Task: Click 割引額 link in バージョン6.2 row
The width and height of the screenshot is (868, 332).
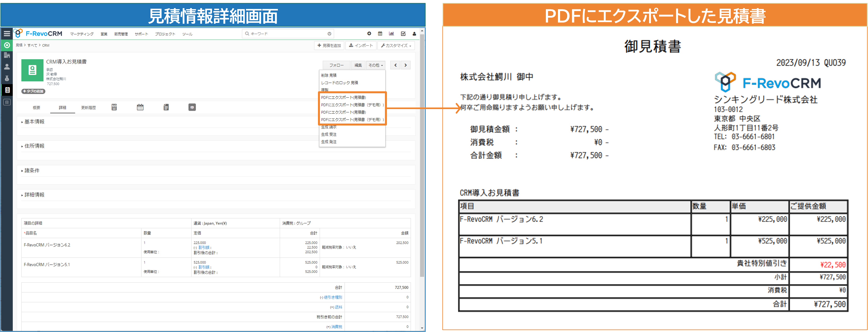Action: (x=204, y=247)
